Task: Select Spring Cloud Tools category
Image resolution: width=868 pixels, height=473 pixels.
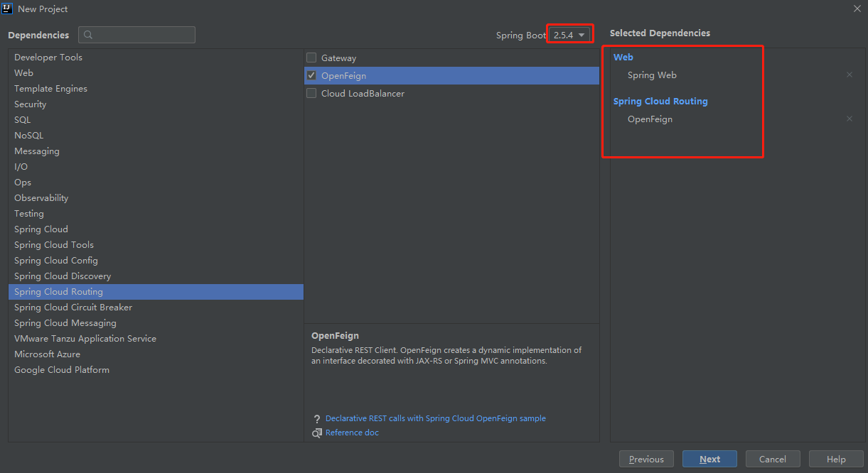Action: [156, 245]
